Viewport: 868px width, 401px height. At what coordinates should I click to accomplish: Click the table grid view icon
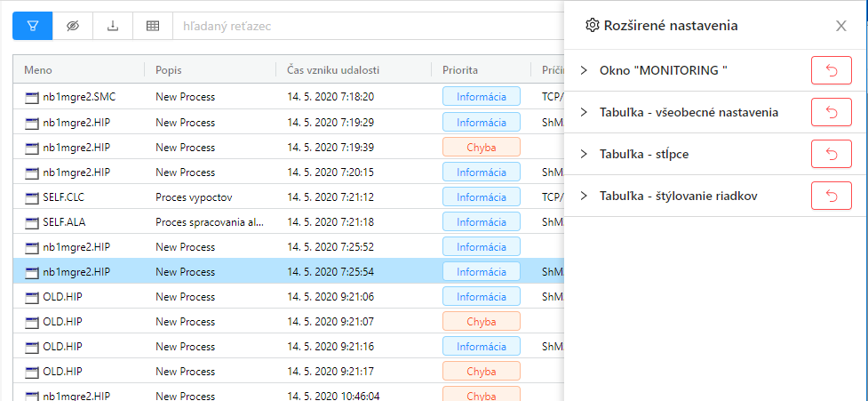point(153,26)
